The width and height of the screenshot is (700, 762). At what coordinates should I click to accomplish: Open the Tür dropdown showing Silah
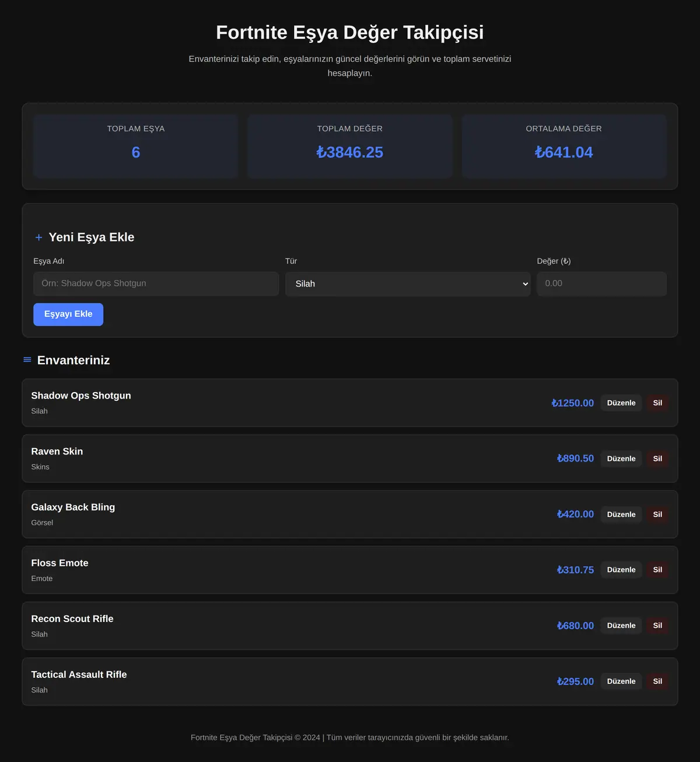point(408,284)
